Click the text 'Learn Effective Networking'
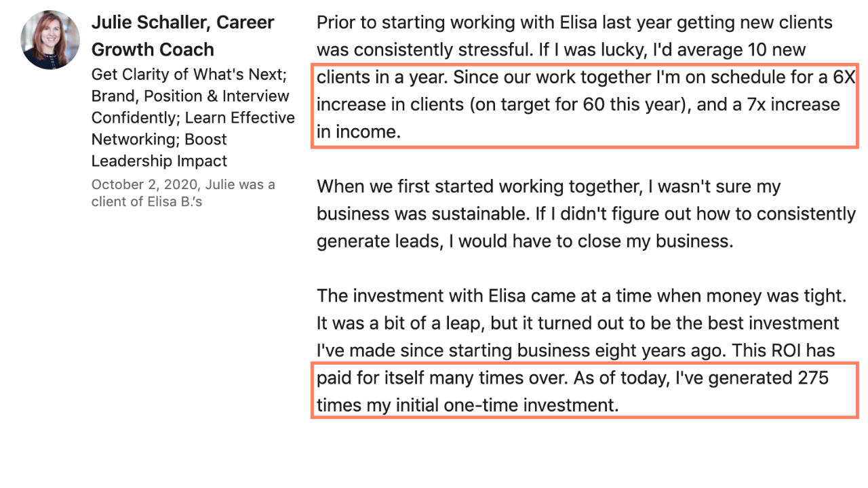 pos(193,128)
